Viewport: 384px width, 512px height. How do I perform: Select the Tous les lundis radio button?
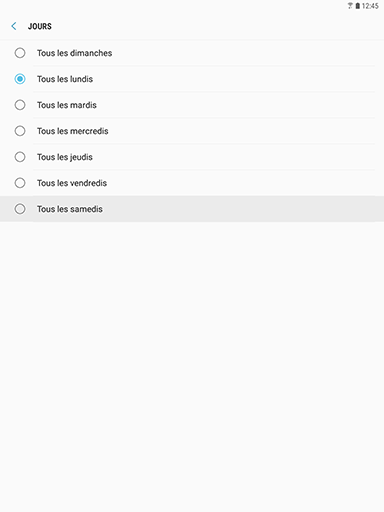[20, 79]
